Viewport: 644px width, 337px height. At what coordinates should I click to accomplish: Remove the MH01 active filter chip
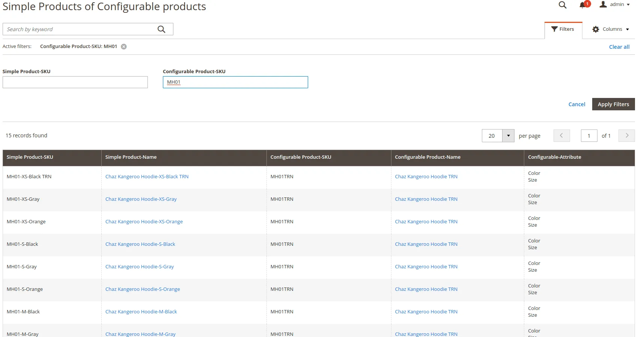[x=124, y=47]
